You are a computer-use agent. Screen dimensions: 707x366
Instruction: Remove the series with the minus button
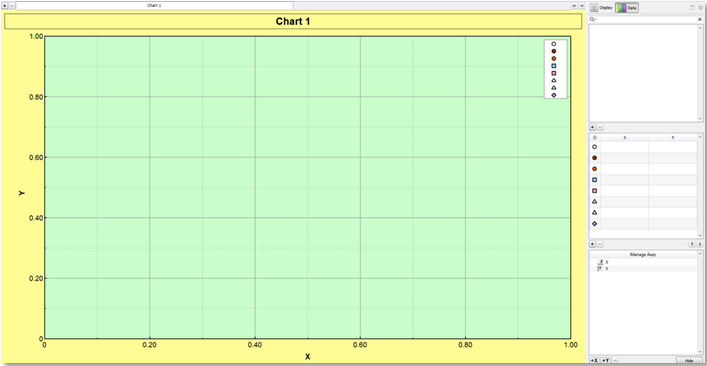(x=600, y=244)
